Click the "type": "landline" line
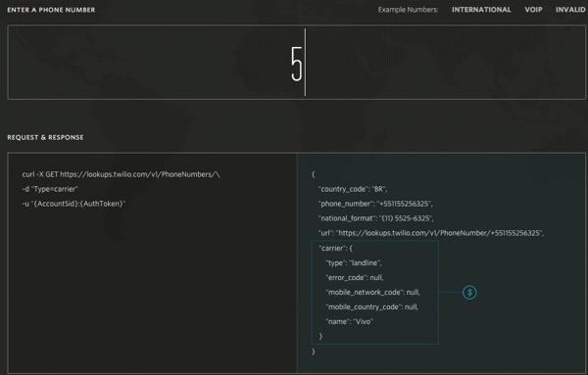The image size is (588, 375). [354, 263]
